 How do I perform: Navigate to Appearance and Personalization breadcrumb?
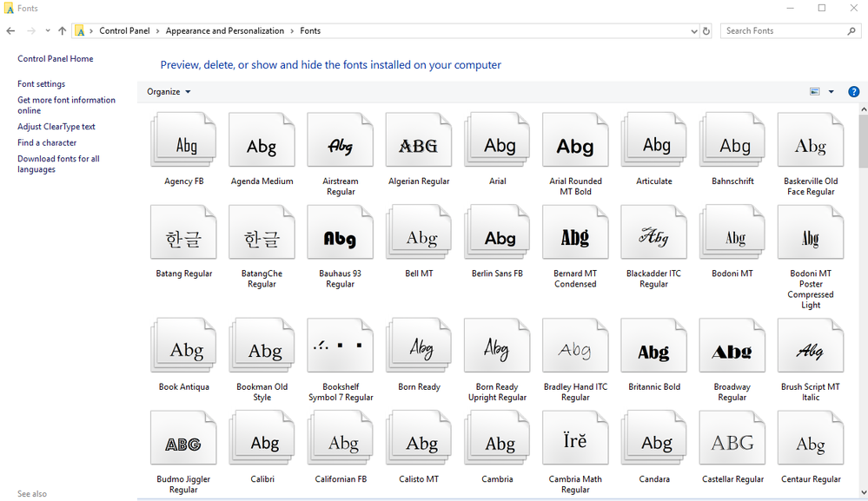[225, 31]
